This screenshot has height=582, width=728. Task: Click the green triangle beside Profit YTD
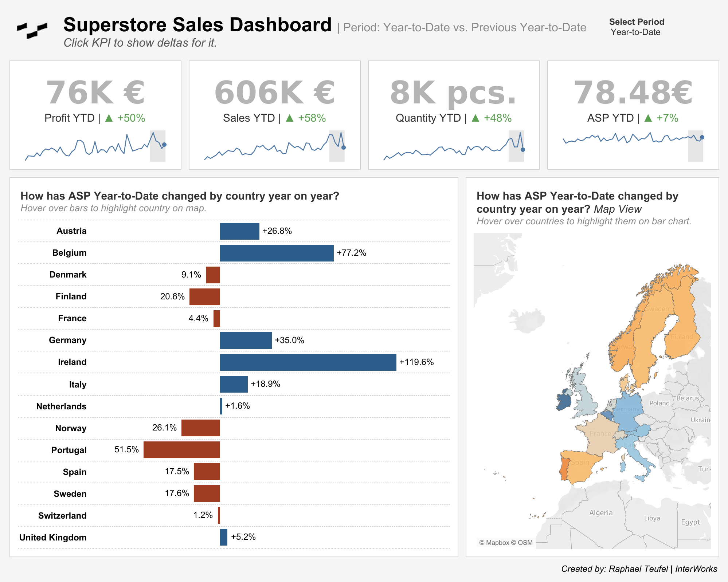pyautogui.click(x=109, y=118)
